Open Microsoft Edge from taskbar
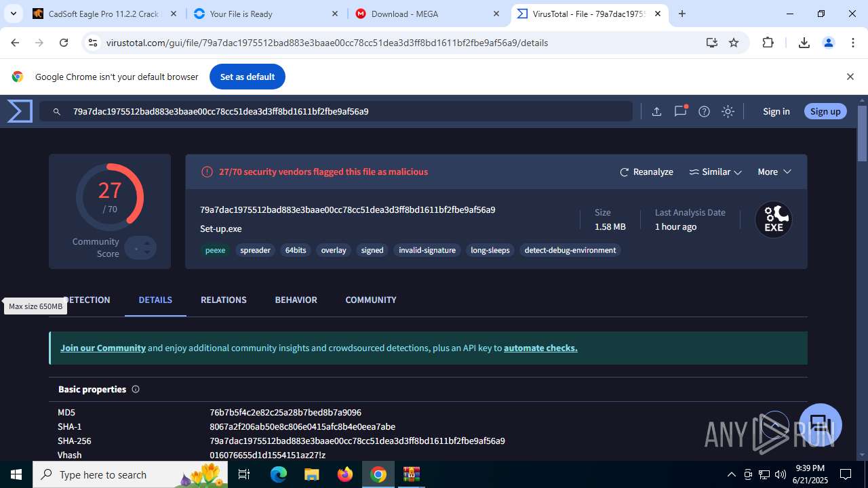Viewport: 868px width, 488px height. point(279,474)
